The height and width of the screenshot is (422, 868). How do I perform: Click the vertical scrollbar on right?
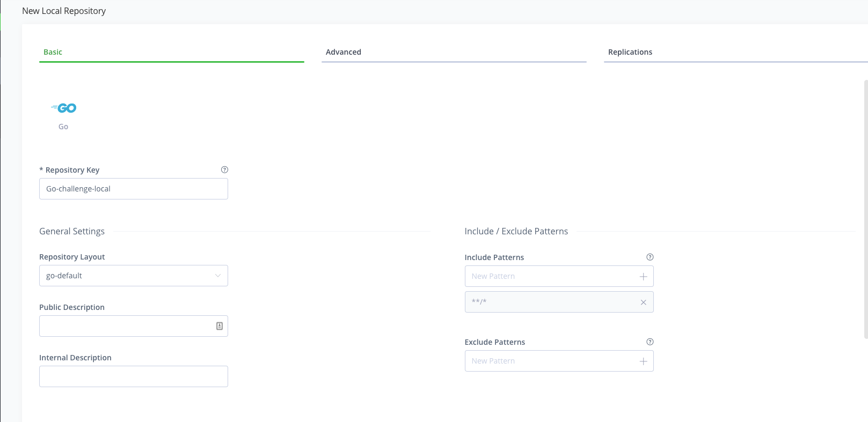point(865,209)
